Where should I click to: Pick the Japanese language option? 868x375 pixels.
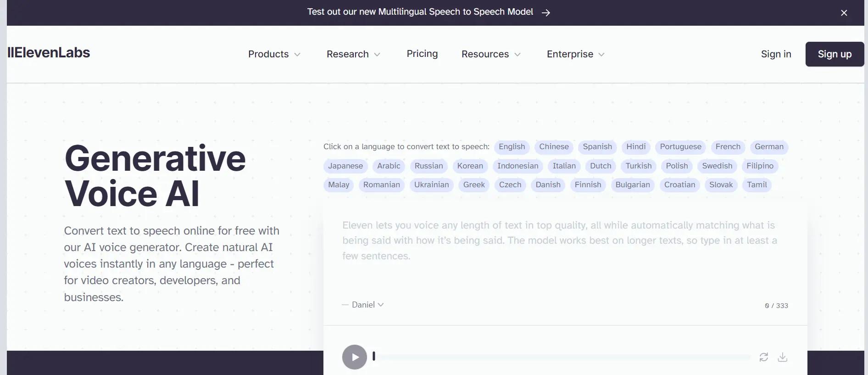345,166
